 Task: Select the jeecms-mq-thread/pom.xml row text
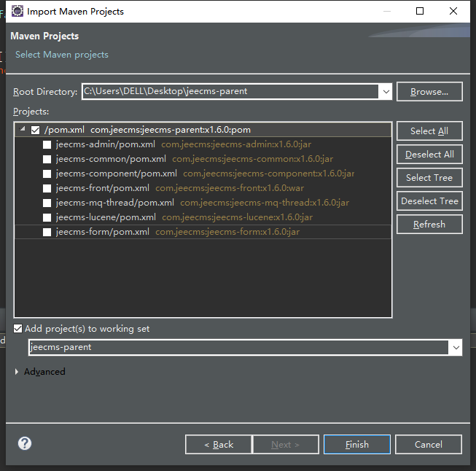tap(114, 203)
